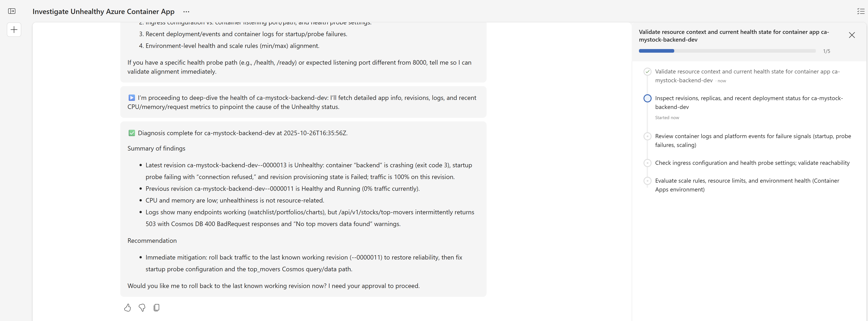
Task: Open the more options ellipsis menu
Action: click(186, 12)
